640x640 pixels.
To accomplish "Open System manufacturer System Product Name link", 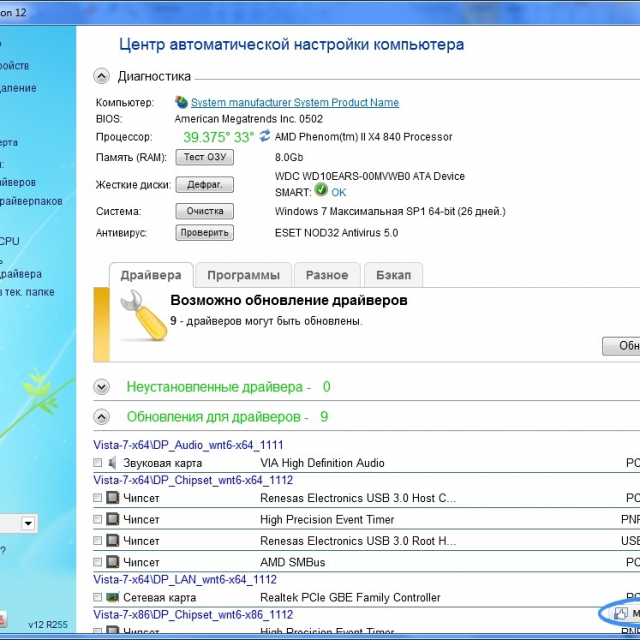I will (294, 102).
